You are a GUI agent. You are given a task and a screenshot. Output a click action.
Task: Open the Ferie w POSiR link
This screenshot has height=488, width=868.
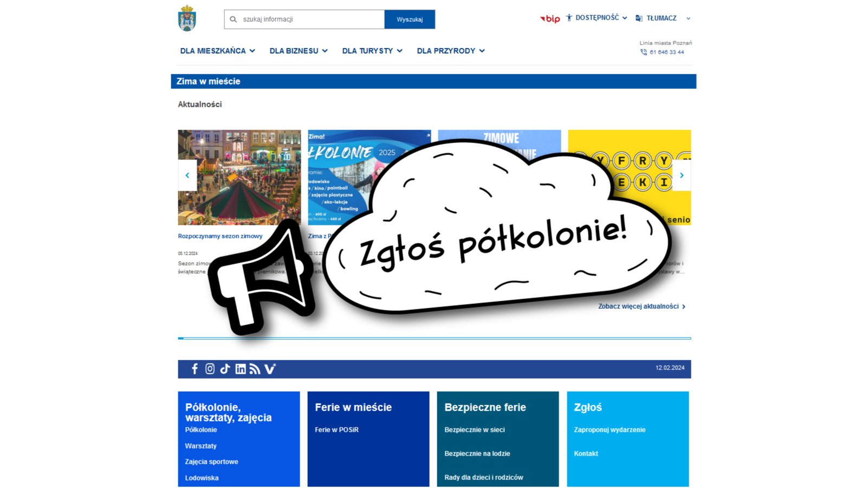click(336, 430)
